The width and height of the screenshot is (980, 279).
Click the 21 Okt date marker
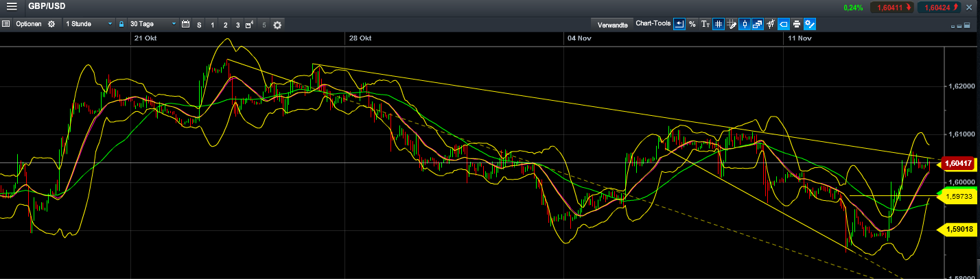point(144,38)
